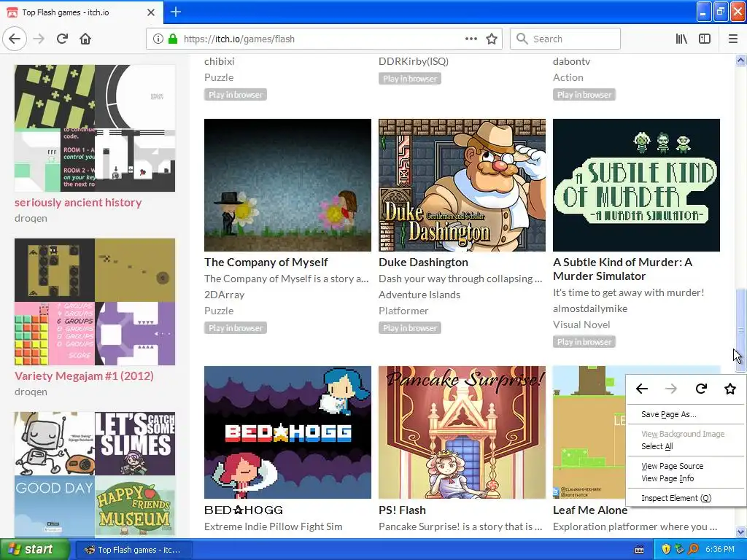Bookmark this page with address bar star
The width and height of the screenshot is (747, 560).
point(492,39)
